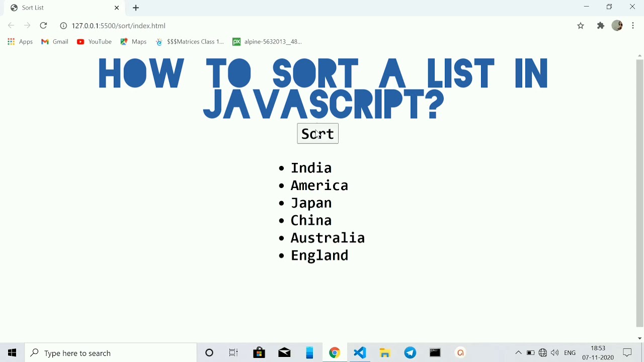Click the America list item
The height and width of the screenshot is (362, 644).
pos(319,186)
